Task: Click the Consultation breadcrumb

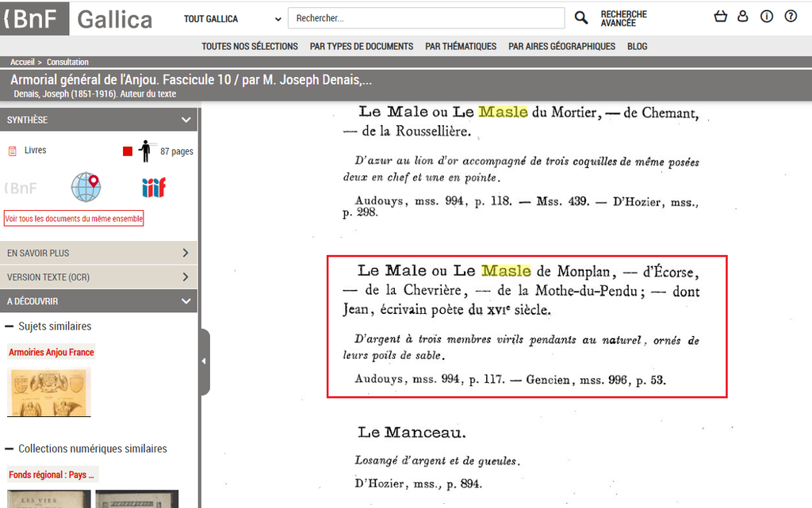Action: click(x=67, y=62)
